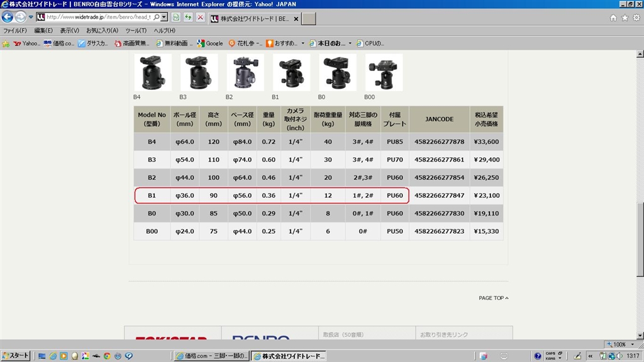Open the ヘルプ(H) menu

tap(164, 30)
